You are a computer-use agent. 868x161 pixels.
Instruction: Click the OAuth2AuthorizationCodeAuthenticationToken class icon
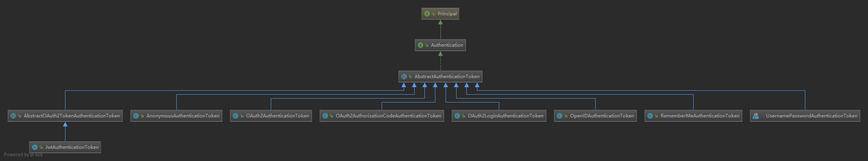click(325, 116)
